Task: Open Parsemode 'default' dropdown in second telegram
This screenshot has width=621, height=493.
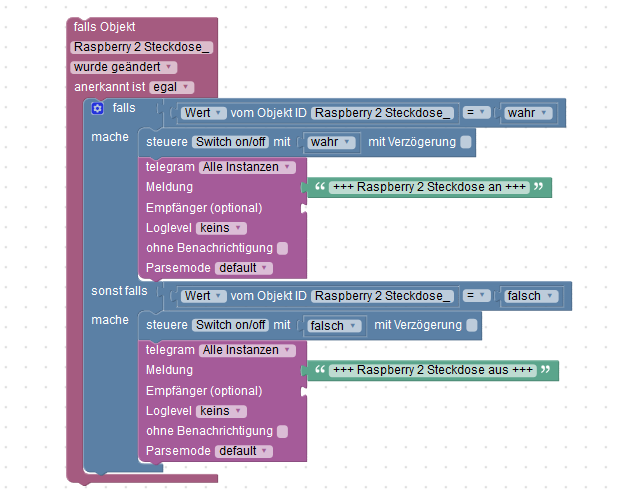Action: click(244, 451)
